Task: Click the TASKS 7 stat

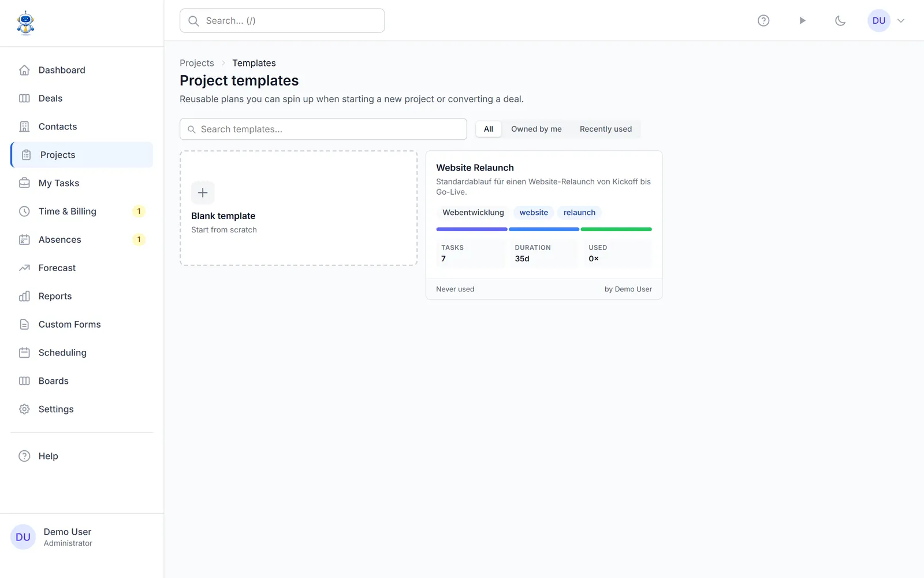Action: pos(471,253)
